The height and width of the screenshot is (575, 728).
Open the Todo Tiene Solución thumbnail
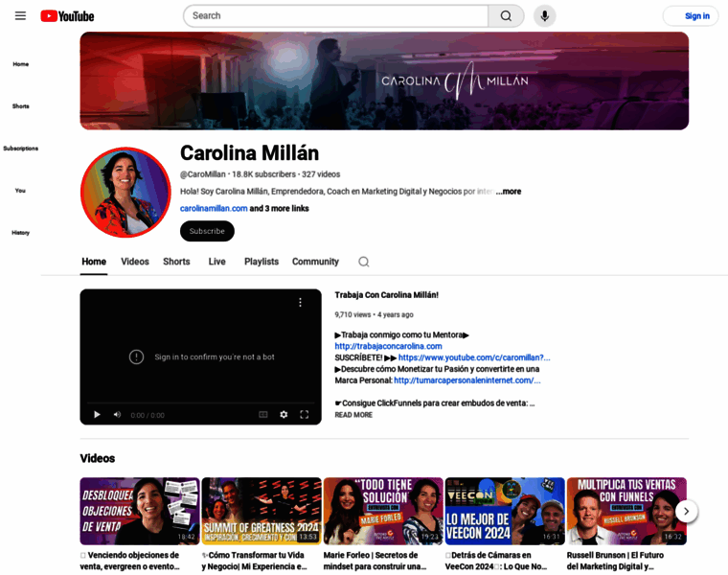(383, 511)
